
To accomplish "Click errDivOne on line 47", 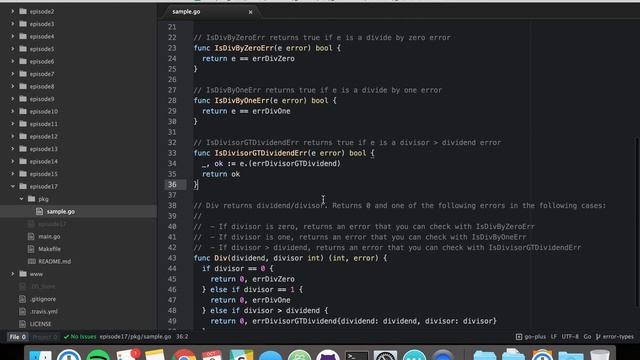I will point(271,300).
